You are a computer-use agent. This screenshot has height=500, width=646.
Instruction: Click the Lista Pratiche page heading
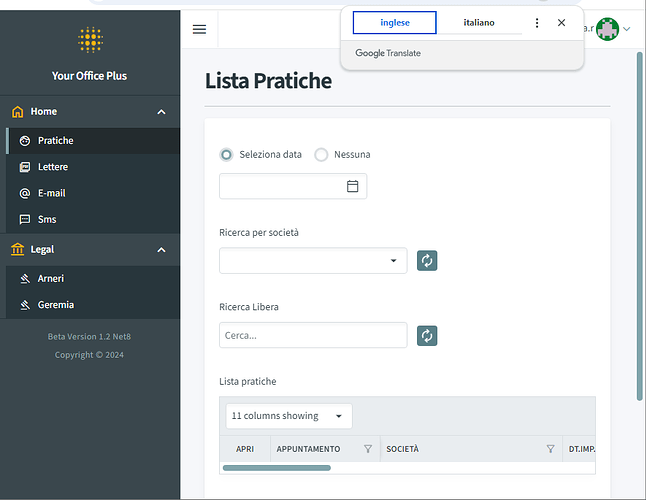[268, 81]
